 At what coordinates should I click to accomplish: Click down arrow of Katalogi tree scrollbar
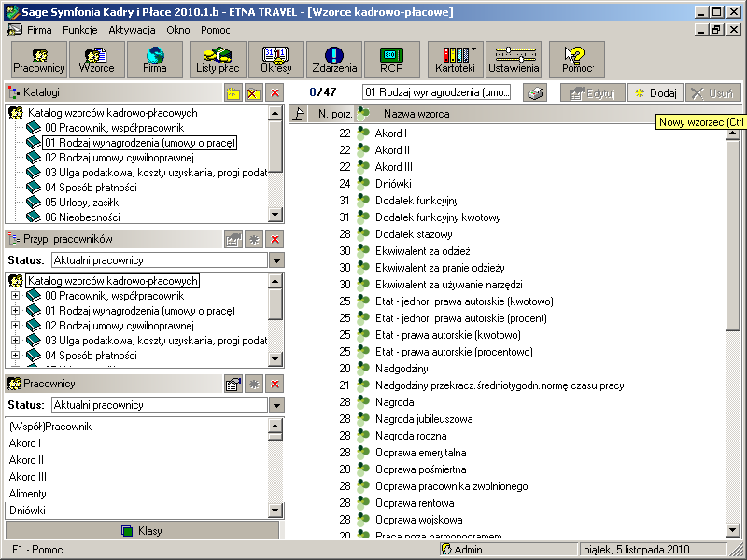pyautogui.click(x=275, y=215)
